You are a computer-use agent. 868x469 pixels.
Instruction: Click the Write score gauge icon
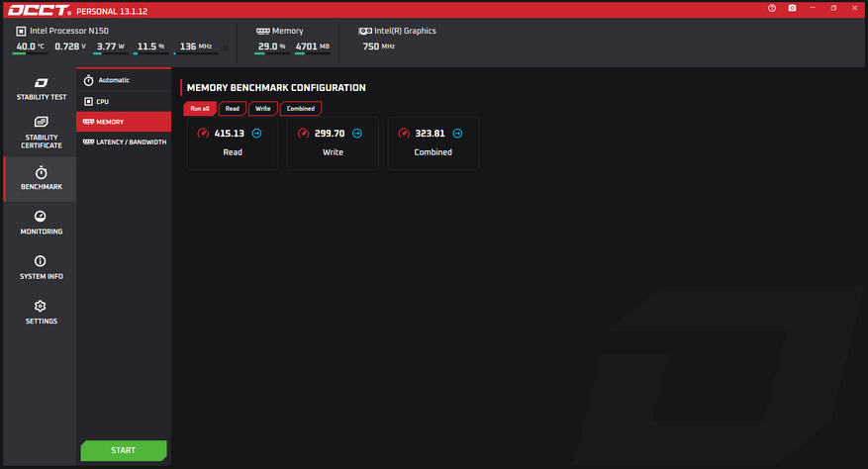point(304,134)
